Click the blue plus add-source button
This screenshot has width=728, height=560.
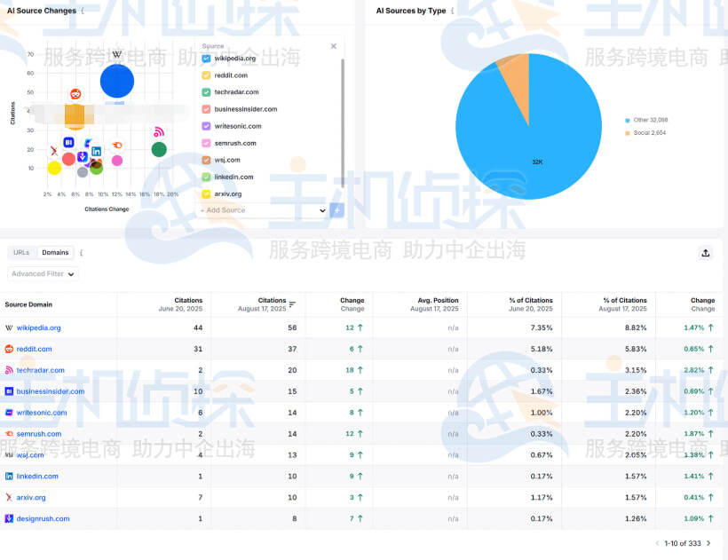336,210
